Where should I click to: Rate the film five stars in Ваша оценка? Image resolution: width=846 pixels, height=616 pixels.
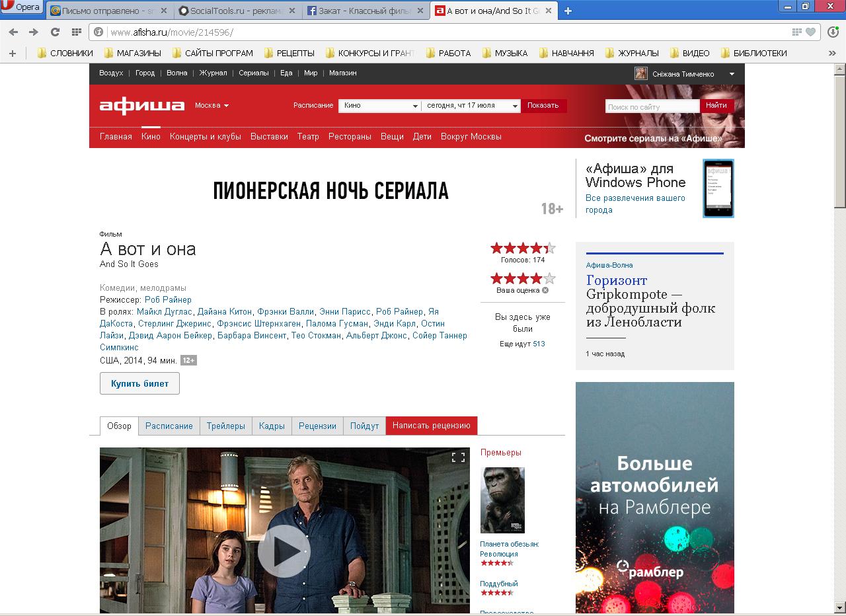[x=549, y=278]
